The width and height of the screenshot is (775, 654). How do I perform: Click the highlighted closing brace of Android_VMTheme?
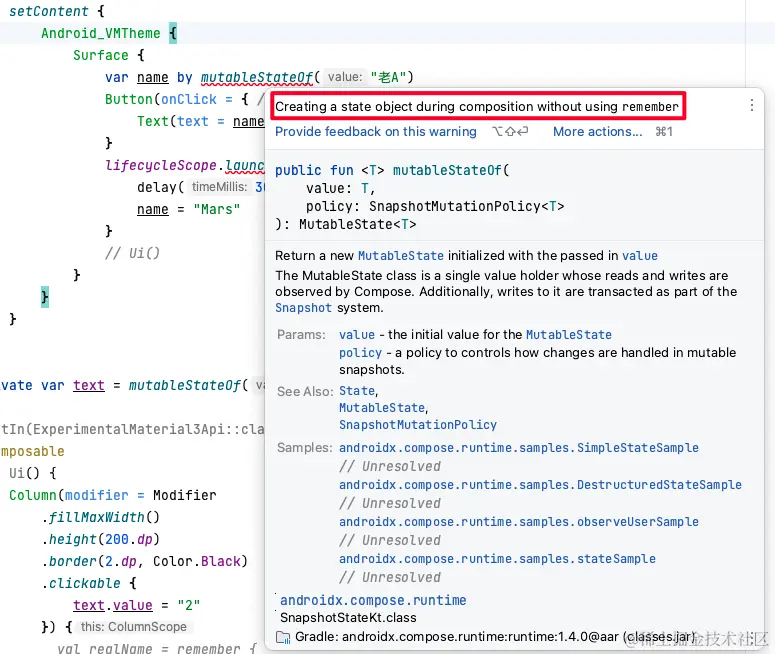click(x=45, y=297)
